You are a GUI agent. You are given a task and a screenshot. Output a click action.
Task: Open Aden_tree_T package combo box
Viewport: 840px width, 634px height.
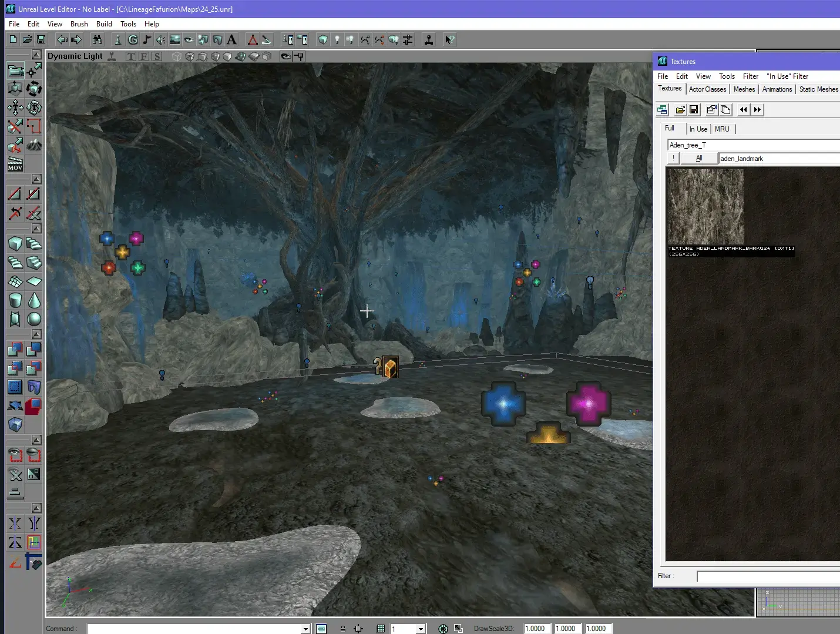coord(754,145)
